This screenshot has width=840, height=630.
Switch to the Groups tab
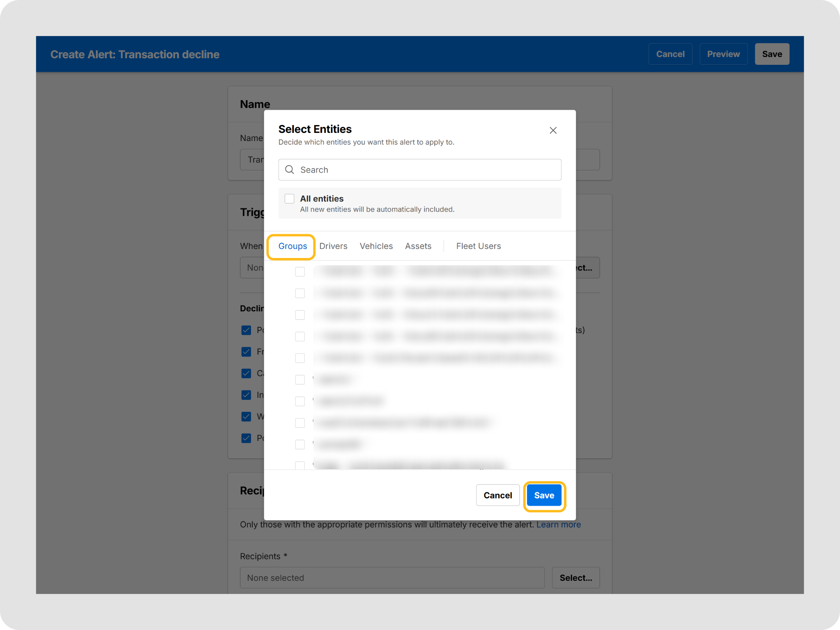point(292,246)
